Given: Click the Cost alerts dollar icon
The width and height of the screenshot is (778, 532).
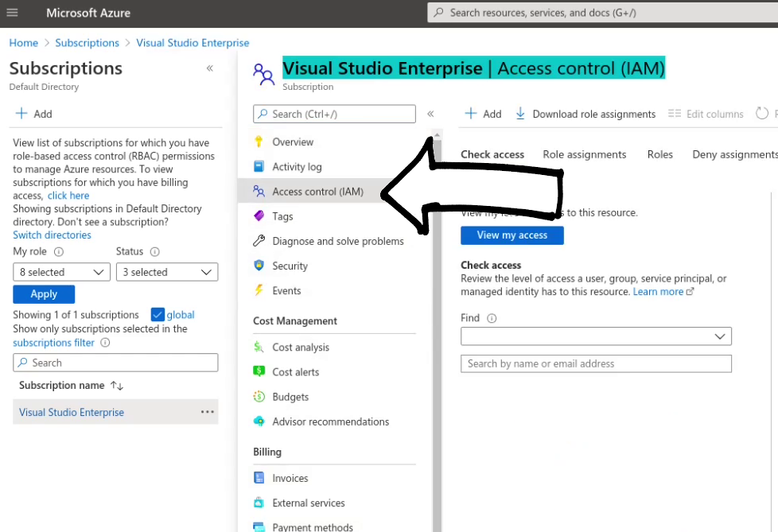Looking at the screenshot, I should click(259, 372).
